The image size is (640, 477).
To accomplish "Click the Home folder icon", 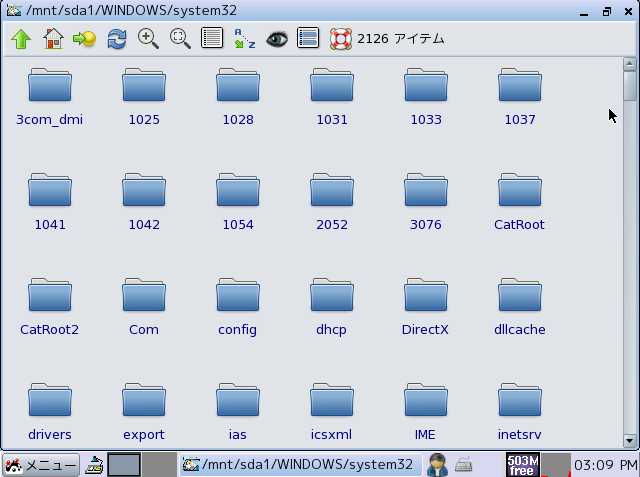I will pos(53,39).
